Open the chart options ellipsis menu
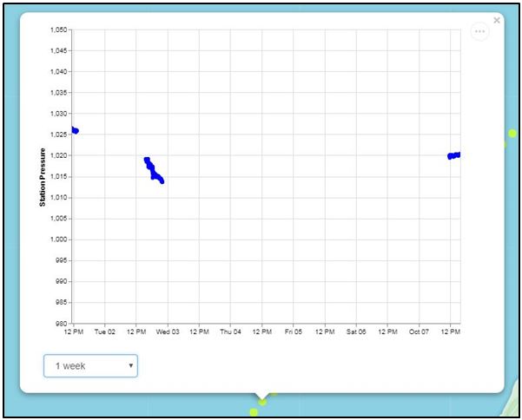The image size is (522, 420). click(479, 31)
